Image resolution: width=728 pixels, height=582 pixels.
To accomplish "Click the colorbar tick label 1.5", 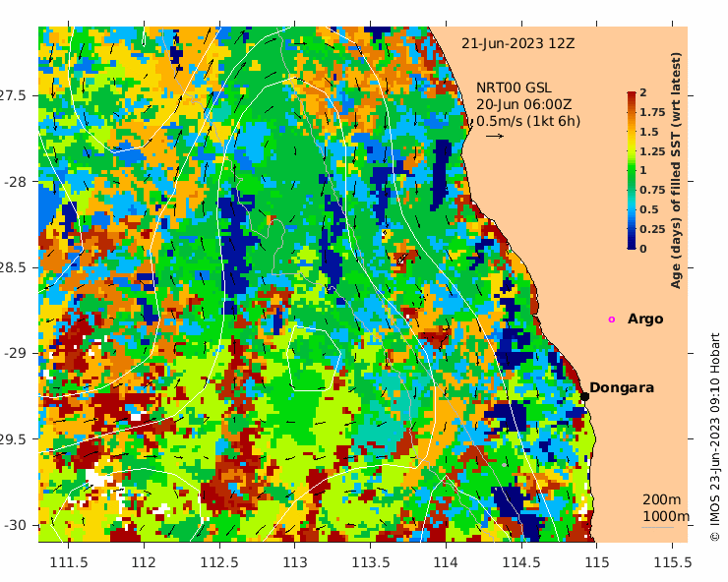I will pyautogui.click(x=649, y=132).
